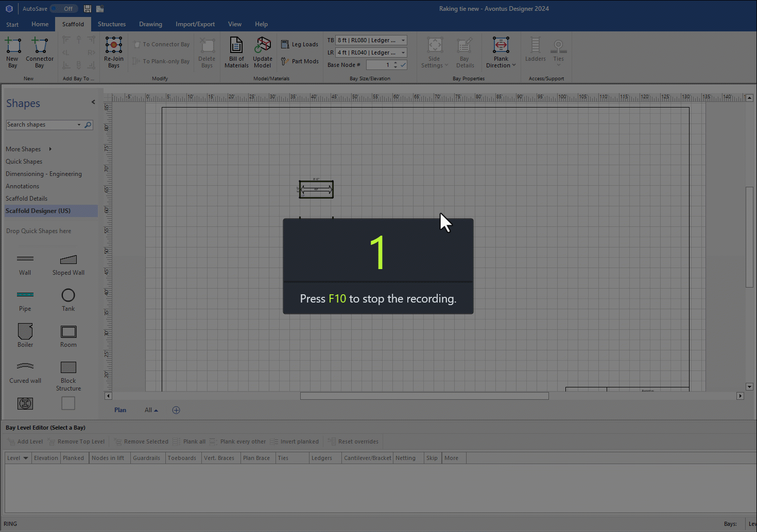Open the Import/Export tab
The height and width of the screenshot is (532, 757).
click(195, 24)
